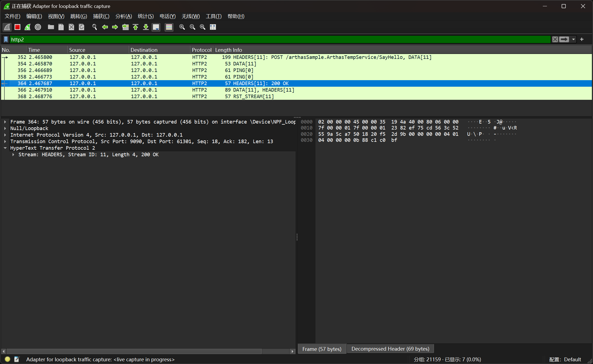Sort packets by the Destination column header
The width and height of the screenshot is (593, 364).
coord(159,50)
